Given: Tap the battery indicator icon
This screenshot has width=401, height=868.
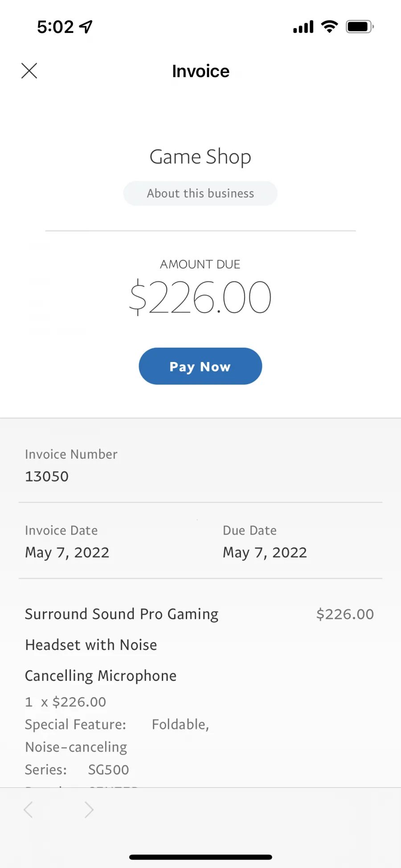Looking at the screenshot, I should 360,27.
